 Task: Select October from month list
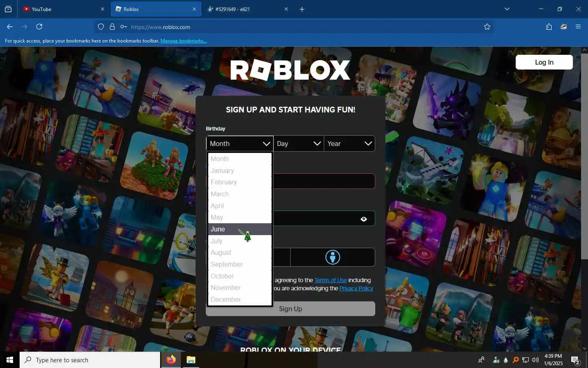pyautogui.click(x=240, y=276)
